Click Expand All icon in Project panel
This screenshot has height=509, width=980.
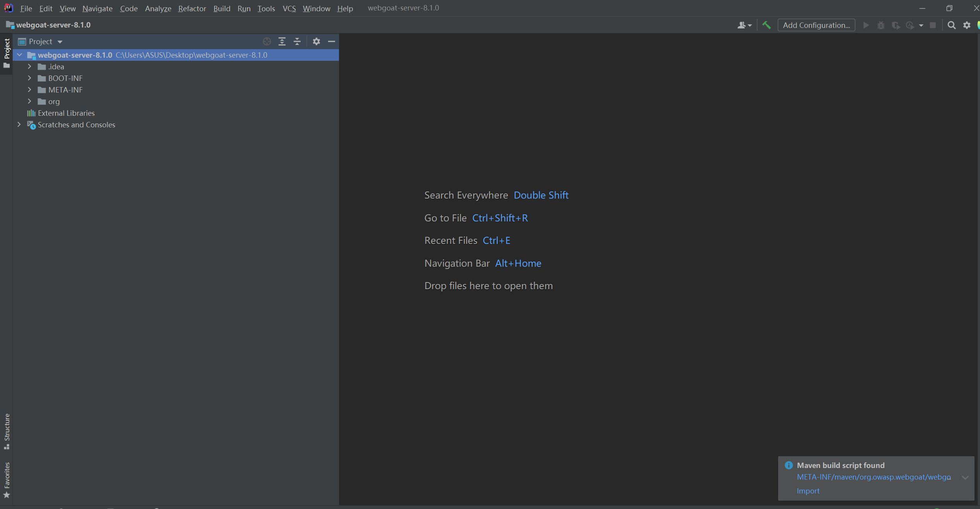pos(282,41)
